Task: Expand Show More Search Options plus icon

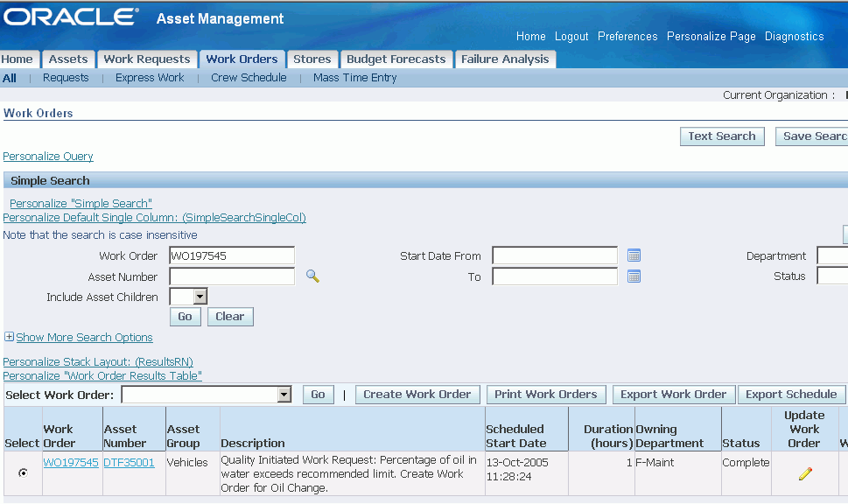Action: coord(9,337)
